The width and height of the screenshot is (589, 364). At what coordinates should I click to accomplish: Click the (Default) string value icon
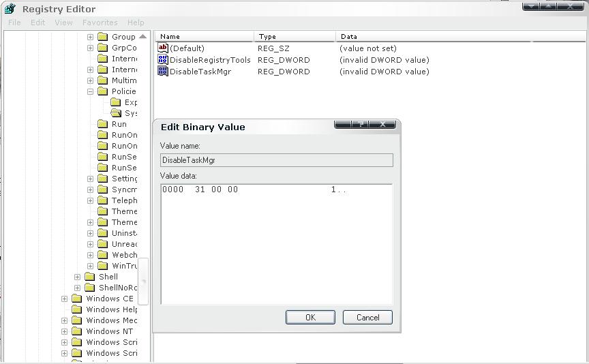pos(163,48)
